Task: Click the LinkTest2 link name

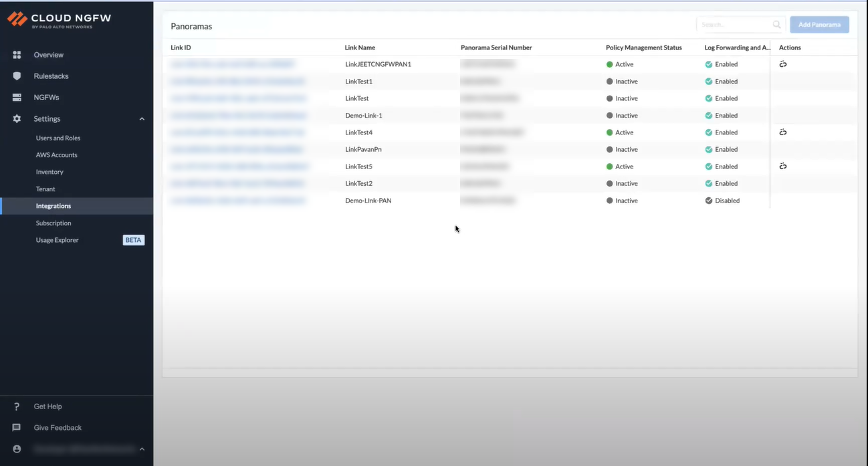Action: pyautogui.click(x=358, y=184)
